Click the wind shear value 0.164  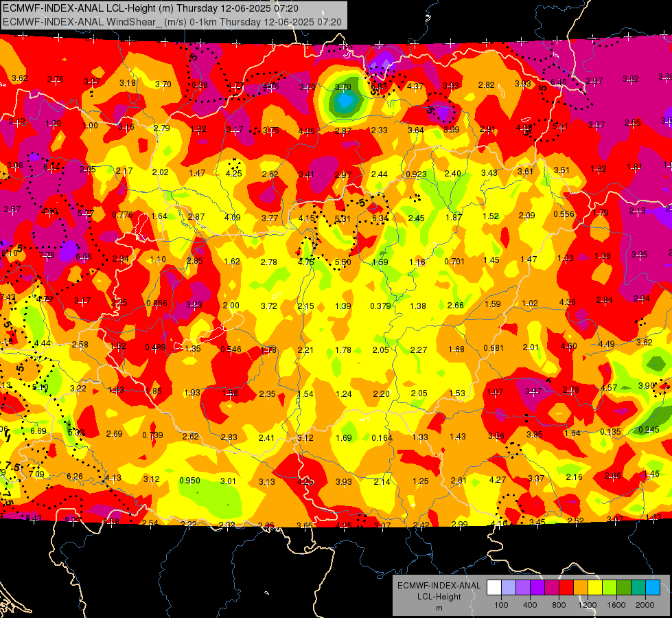[x=382, y=437]
